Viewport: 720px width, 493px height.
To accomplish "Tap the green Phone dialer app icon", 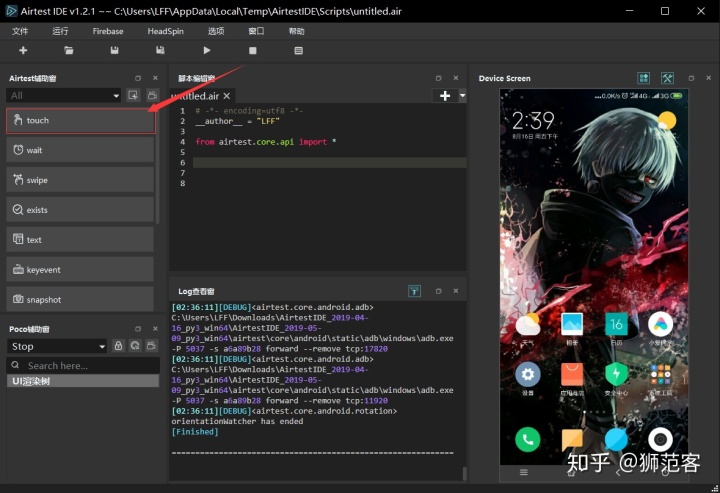I will click(528, 440).
